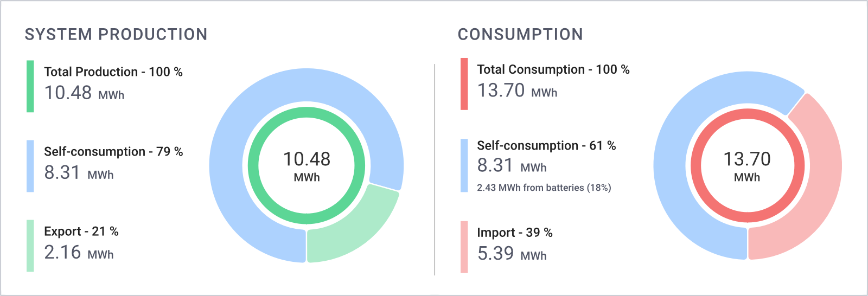This screenshot has height=296, width=868.
Task: Click the 10.48 MWh center value
Action: (307, 165)
